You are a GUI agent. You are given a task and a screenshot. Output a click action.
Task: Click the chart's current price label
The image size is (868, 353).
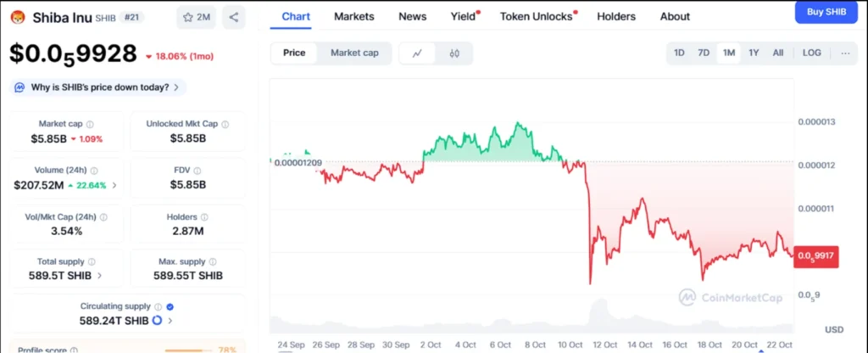815,255
